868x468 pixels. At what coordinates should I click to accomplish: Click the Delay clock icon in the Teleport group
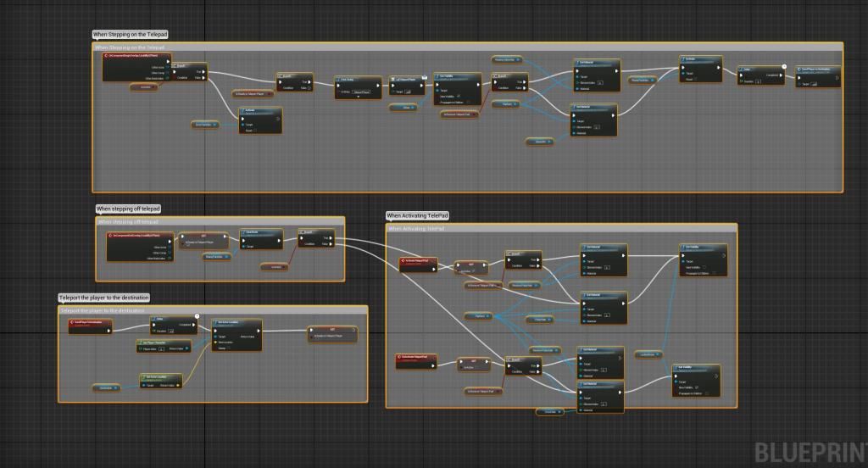[x=197, y=316]
